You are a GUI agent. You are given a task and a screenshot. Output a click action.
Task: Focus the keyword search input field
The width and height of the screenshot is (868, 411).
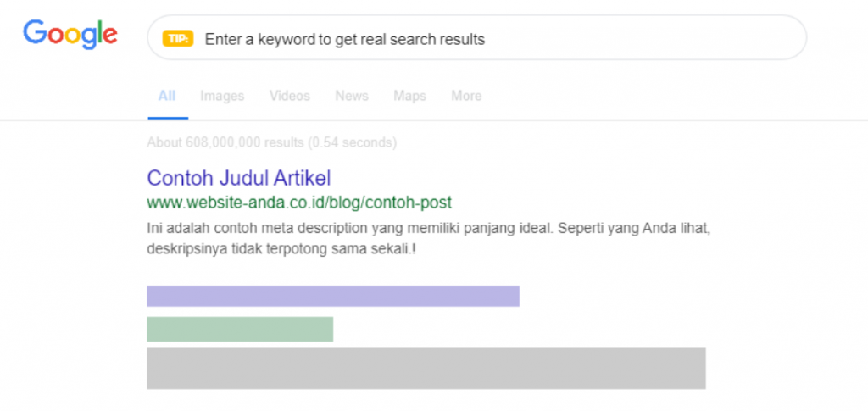pos(476,37)
